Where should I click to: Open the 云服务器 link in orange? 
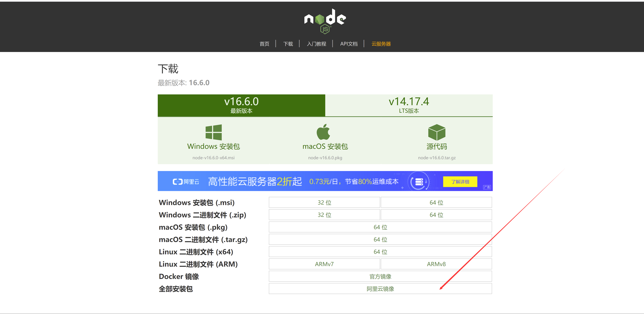point(381,44)
